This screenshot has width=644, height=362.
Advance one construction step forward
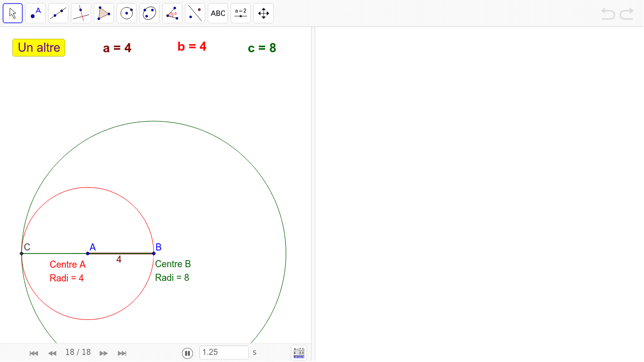coord(104,353)
